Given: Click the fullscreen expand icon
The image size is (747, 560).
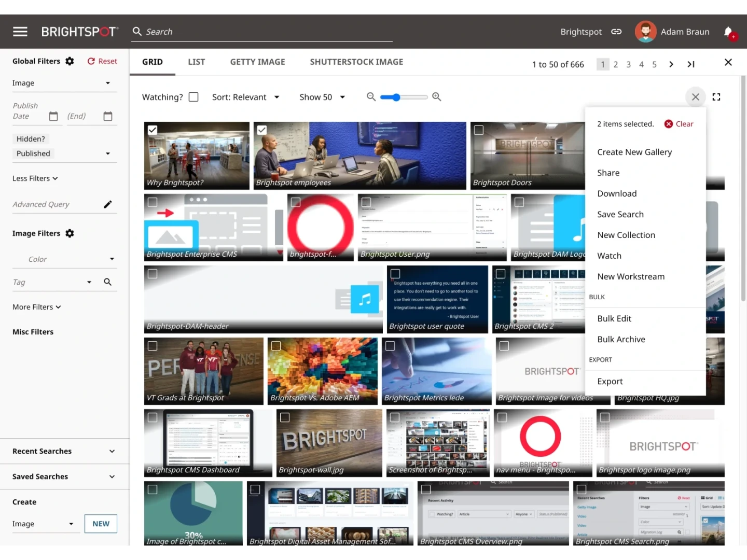Looking at the screenshot, I should (716, 97).
